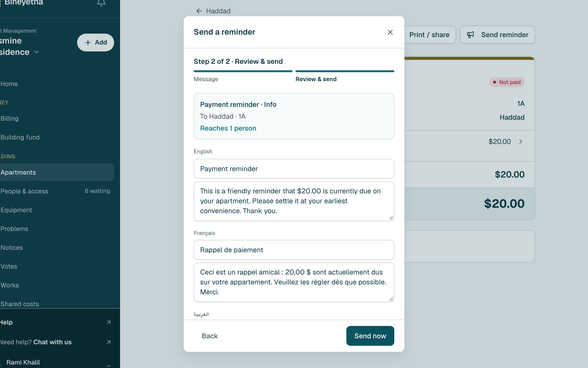Open Chat with us link

(x=52, y=342)
